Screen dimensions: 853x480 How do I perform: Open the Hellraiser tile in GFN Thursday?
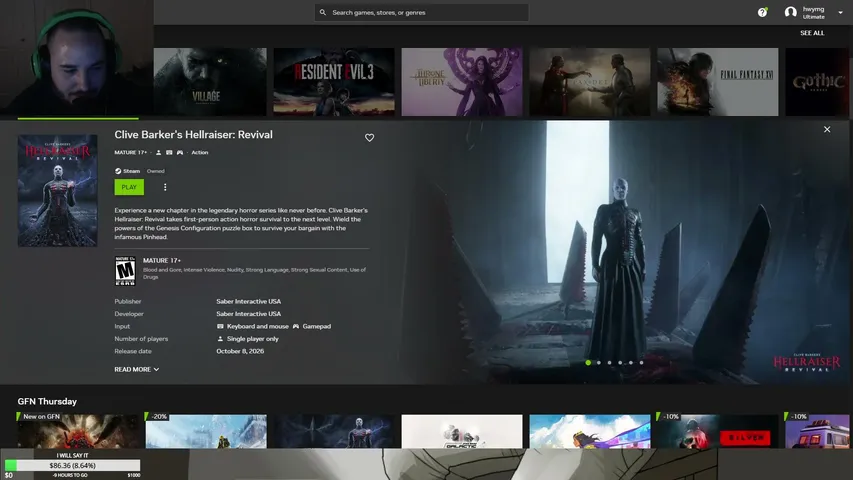(334, 431)
